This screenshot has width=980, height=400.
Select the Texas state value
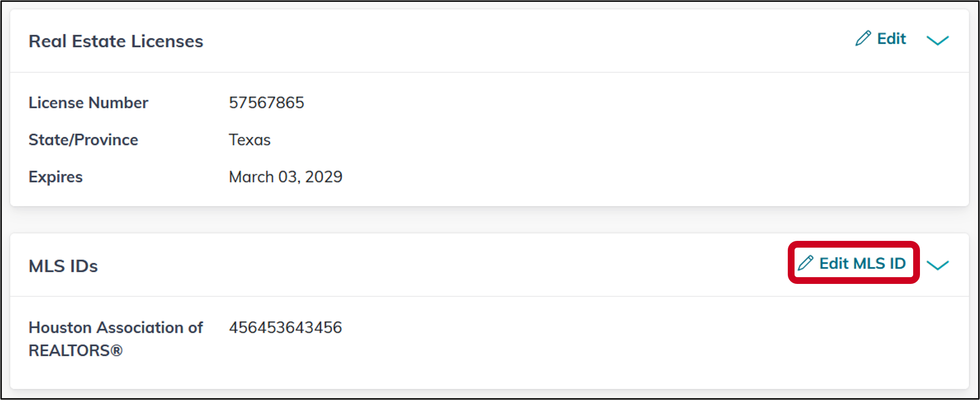(249, 140)
